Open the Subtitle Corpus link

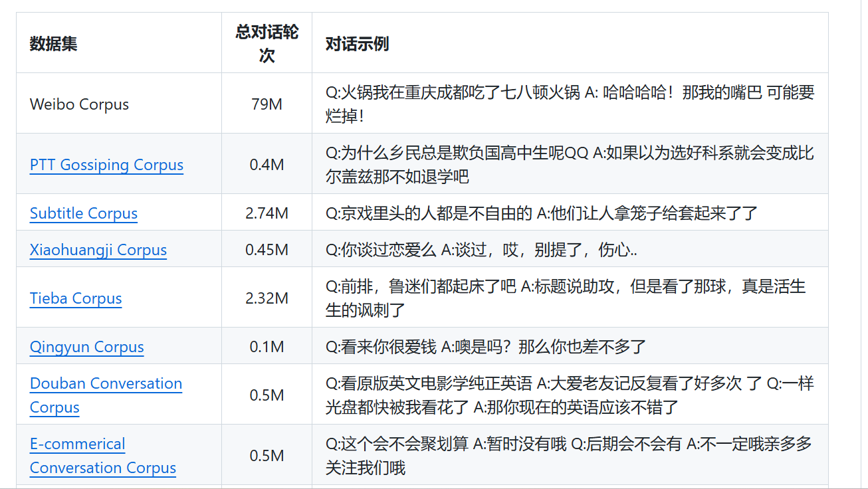click(83, 213)
